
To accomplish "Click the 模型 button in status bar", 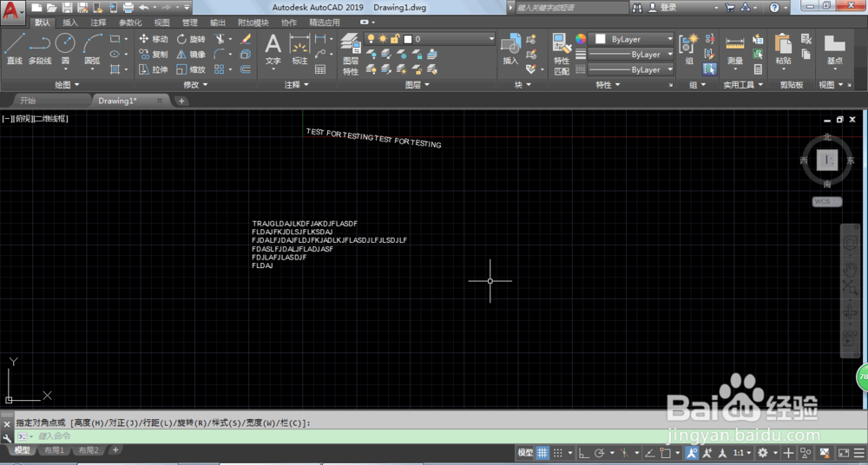I will coord(525,452).
